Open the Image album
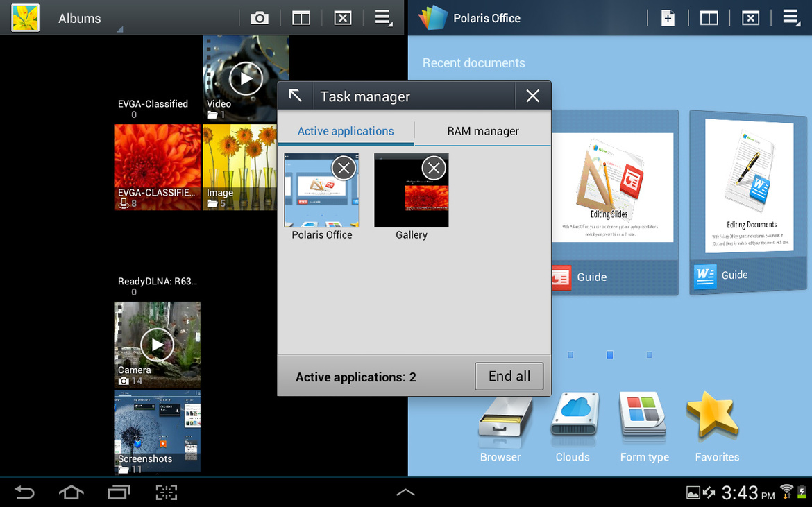Image resolution: width=812 pixels, height=507 pixels. tap(240, 167)
